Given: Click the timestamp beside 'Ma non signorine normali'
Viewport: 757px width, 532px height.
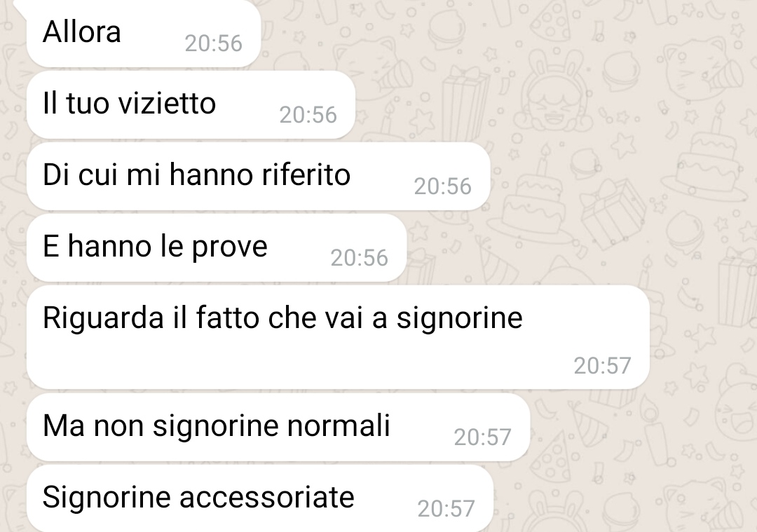Looking at the screenshot, I should point(482,437).
